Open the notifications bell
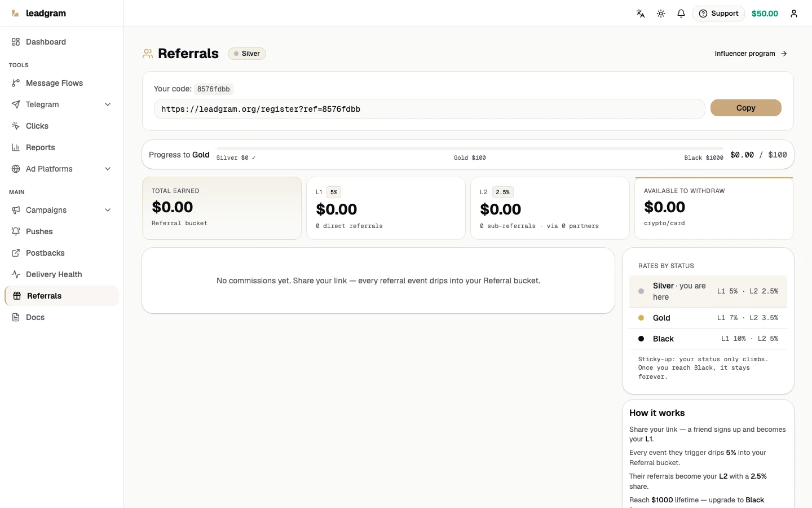The height and width of the screenshot is (508, 812). 681,14
